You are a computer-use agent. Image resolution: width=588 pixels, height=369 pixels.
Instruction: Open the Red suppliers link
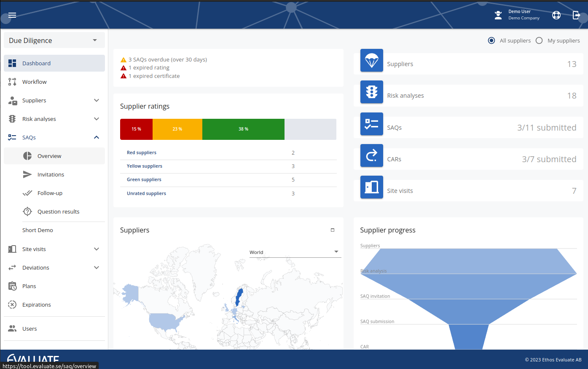coord(142,152)
